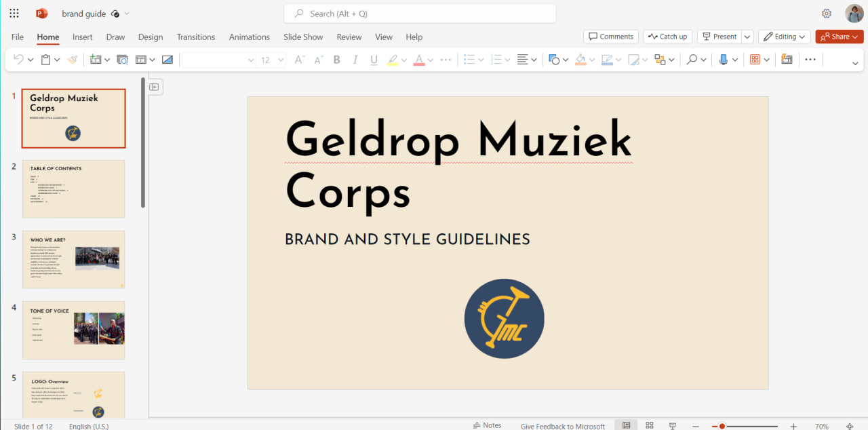
Task: Click the Designer icon in ribbon
Action: (787, 60)
